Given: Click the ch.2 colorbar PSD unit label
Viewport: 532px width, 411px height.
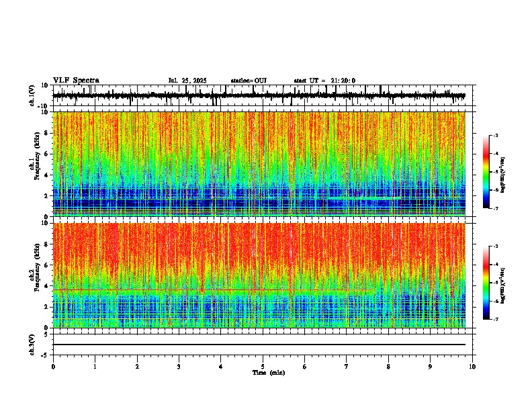Looking at the screenshot, I should 502,285.
